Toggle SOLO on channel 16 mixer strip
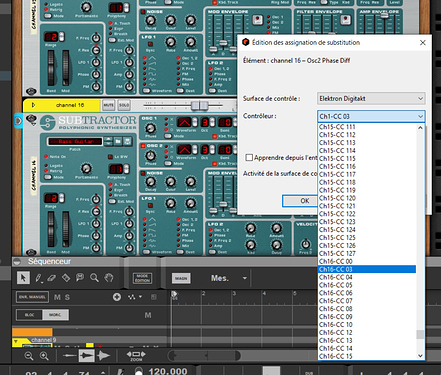The width and height of the screenshot is (441, 375). pos(124,105)
